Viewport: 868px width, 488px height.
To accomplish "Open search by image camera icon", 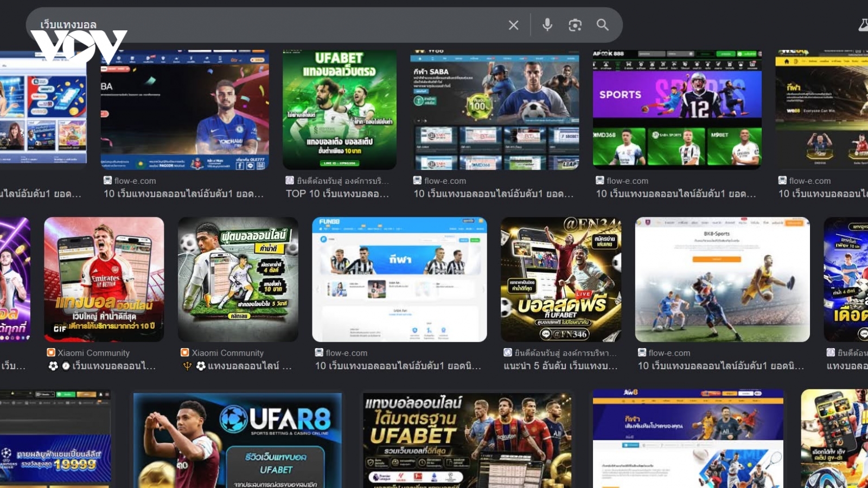I will coord(575,25).
